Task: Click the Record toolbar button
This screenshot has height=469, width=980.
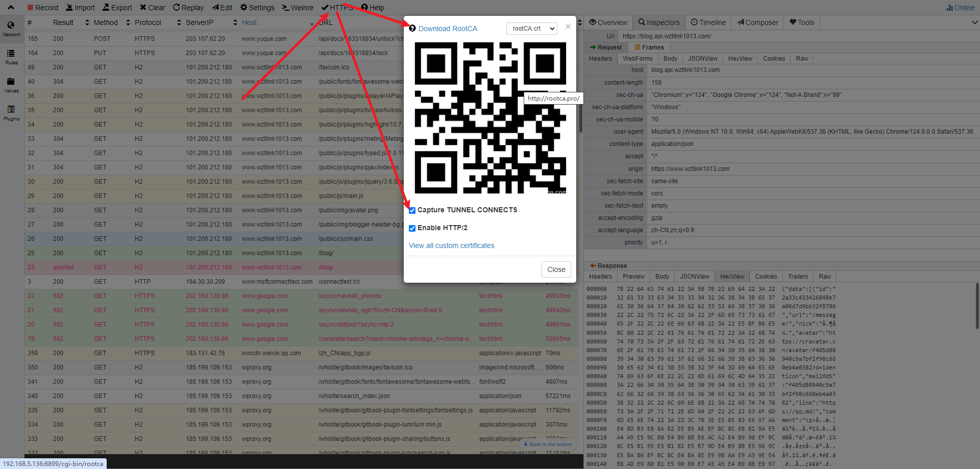Action: pos(43,8)
